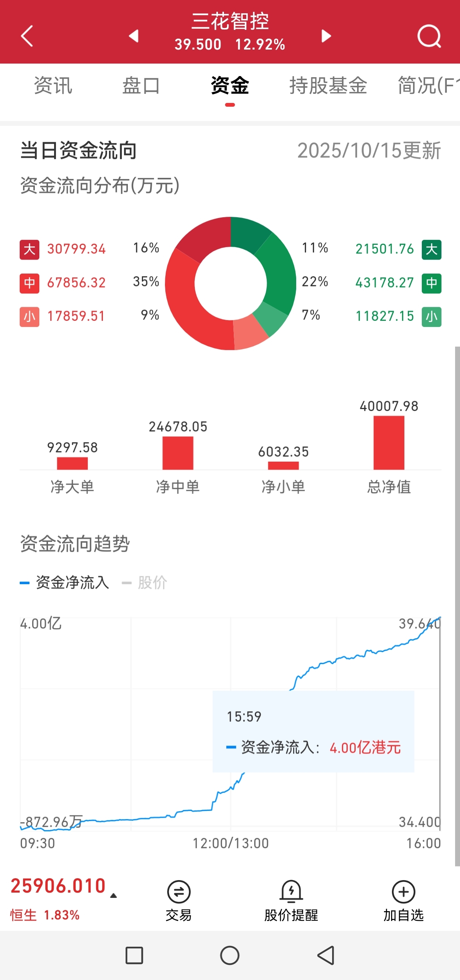The image size is (460, 980).
Task: Tap the 净大单 bar
Action: (72, 464)
